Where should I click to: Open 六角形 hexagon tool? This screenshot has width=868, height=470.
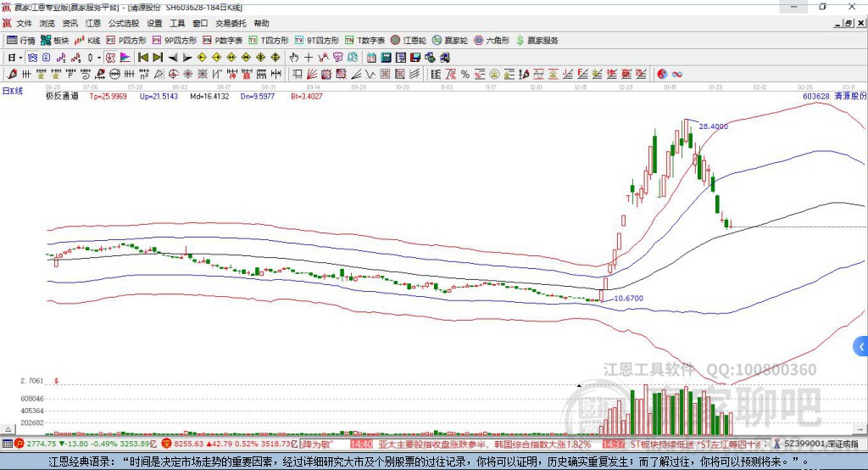pyautogui.click(x=492, y=41)
